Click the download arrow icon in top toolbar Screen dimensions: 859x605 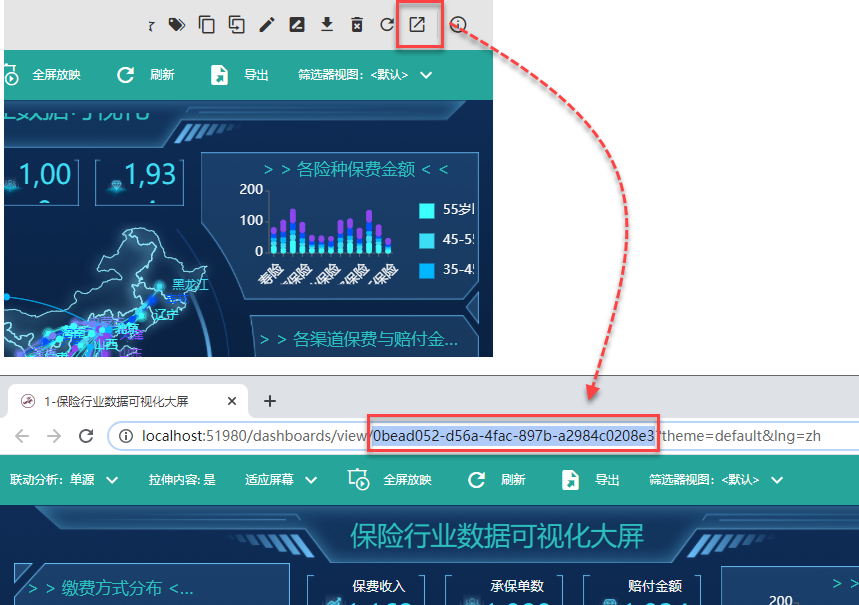click(x=326, y=25)
